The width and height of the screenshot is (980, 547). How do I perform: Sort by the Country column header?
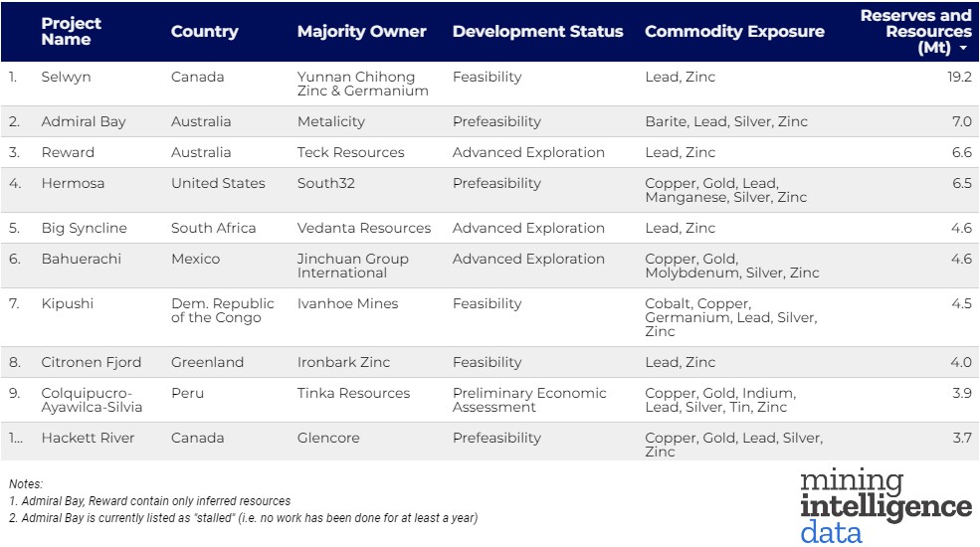point(204,32)
